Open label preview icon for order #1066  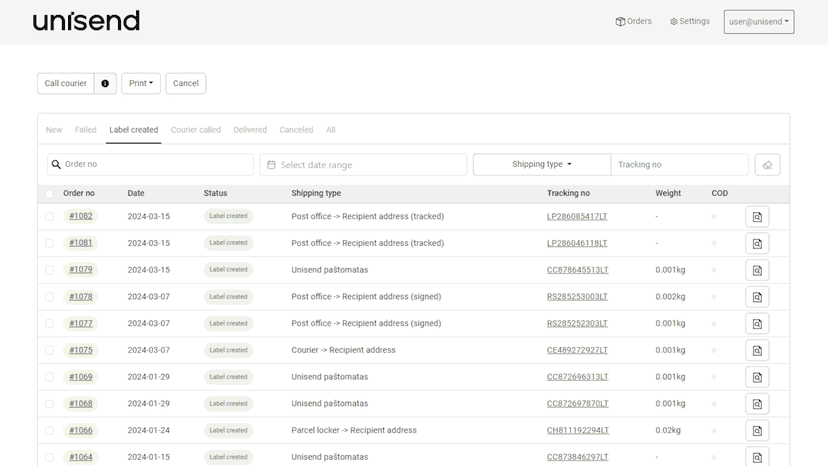[x=757, y=431]
